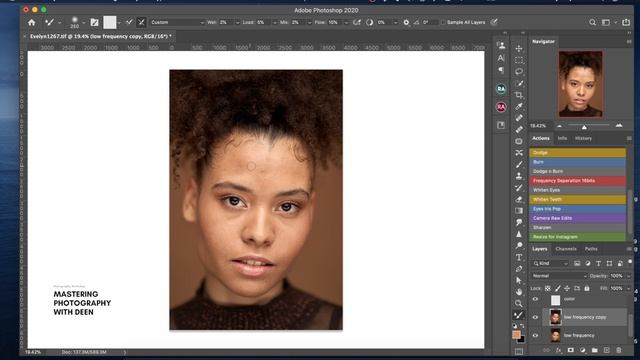Run the Dodge action
The image size is (640, 360).
(577, 153)
